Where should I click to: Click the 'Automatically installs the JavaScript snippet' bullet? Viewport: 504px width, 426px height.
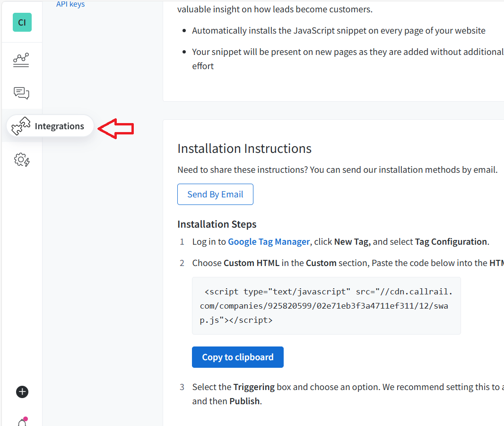(x=339, y=31)
